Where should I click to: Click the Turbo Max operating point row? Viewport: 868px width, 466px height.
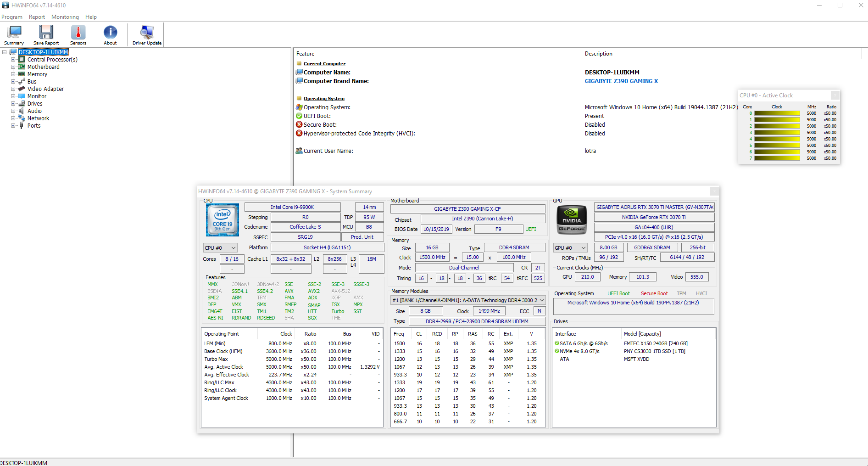tap(292, 359)
